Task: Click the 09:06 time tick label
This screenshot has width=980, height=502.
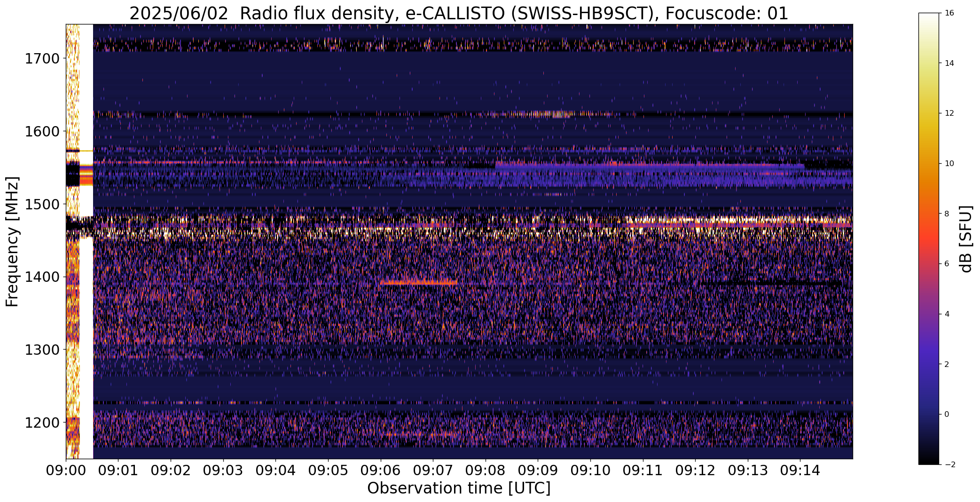Action: pos(381,470)
